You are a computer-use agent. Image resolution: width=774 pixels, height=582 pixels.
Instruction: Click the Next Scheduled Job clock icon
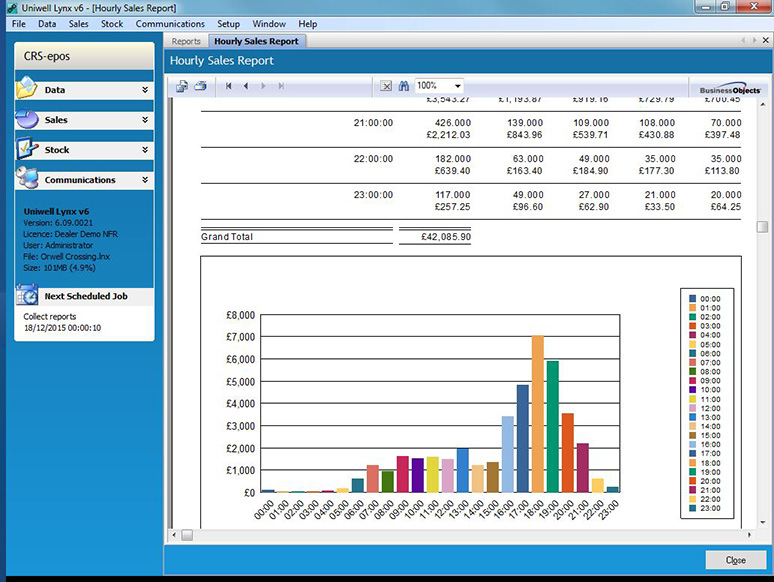click(28, 295)
